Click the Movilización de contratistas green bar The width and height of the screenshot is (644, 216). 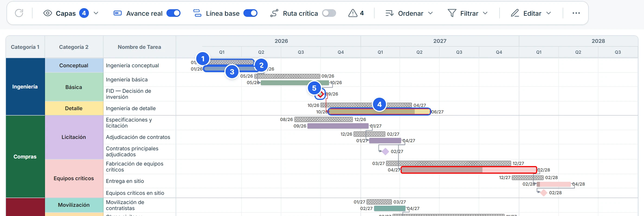pos(390,208)
